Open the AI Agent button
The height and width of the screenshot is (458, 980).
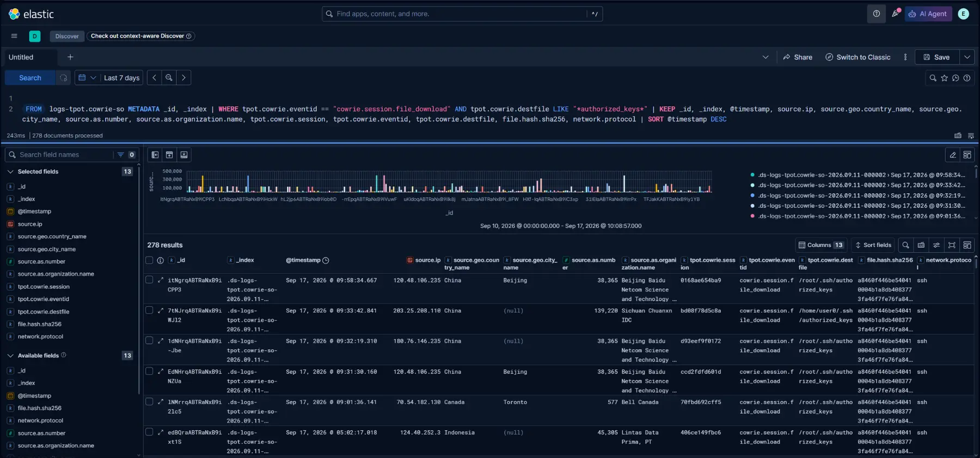(928, 14)
